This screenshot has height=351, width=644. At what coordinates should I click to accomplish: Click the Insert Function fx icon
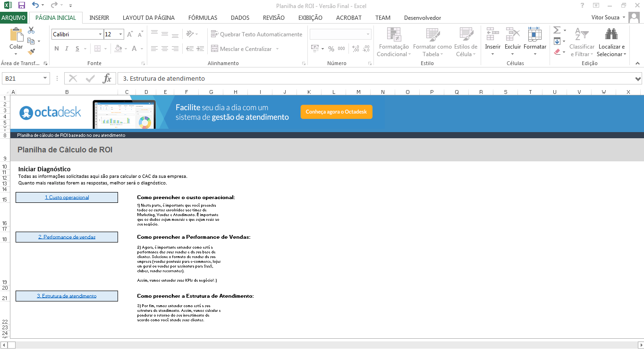pos(107,79)
